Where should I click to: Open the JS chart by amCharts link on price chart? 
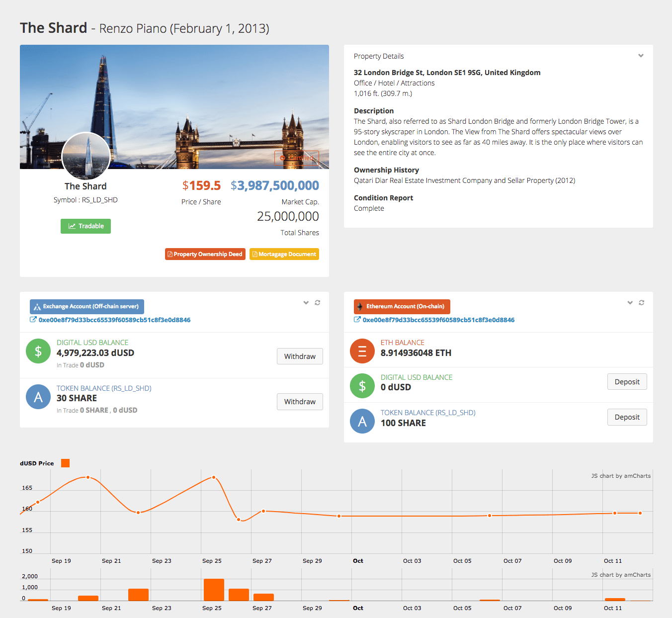621,476
